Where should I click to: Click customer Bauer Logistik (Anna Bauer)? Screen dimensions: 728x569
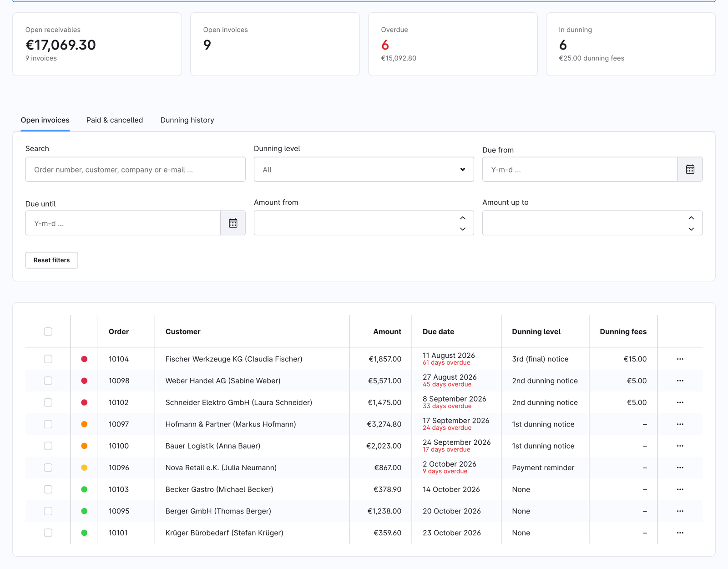[213, 446]
